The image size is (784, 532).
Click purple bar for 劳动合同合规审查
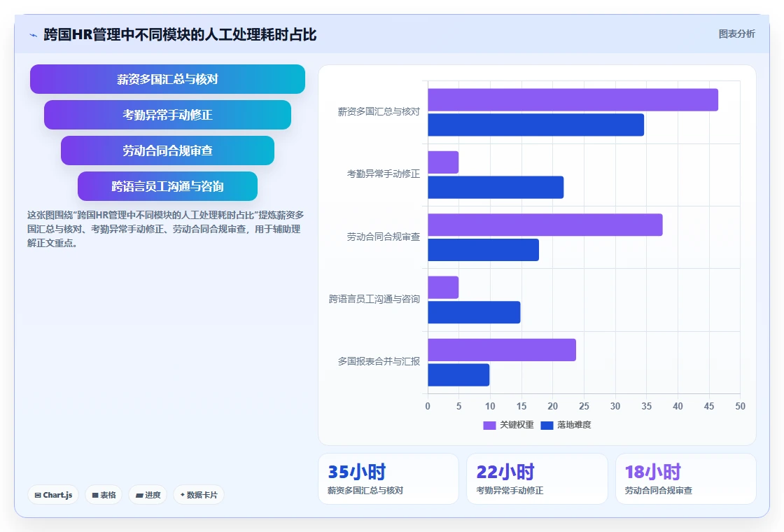click(545, 225)
